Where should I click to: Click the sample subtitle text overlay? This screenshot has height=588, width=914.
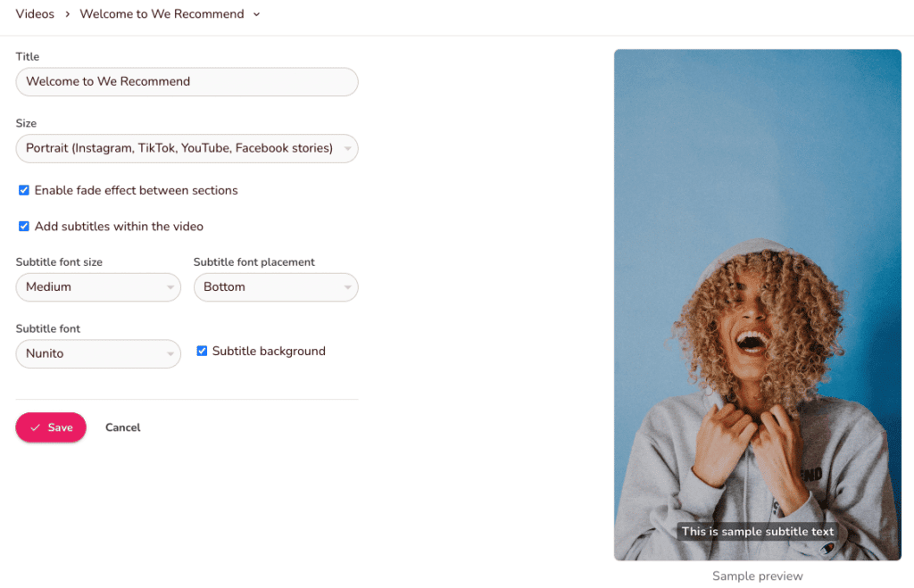[758, 532]
